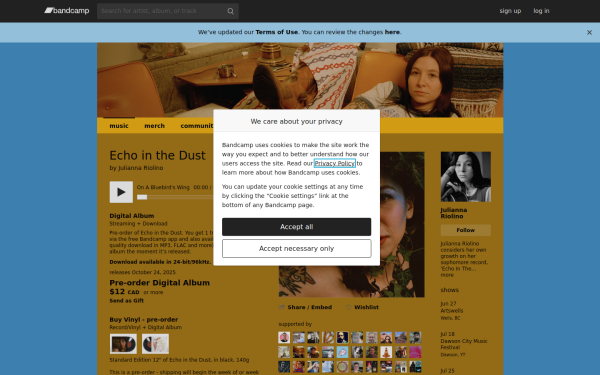This screenshot has width=600, height=375.
Task: Click Pre-order Digital Album
Action: 160,283
